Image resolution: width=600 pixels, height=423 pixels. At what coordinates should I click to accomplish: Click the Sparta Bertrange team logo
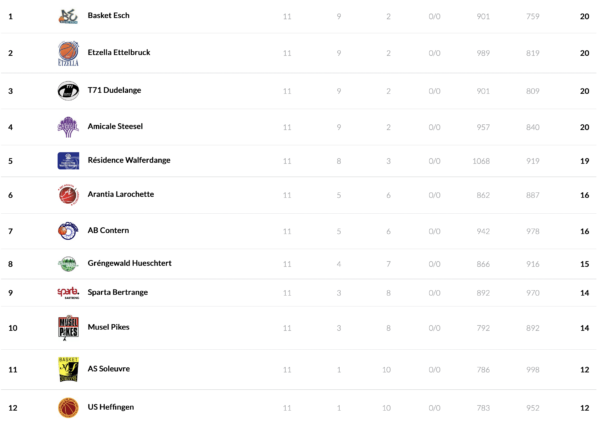point(68,292)
